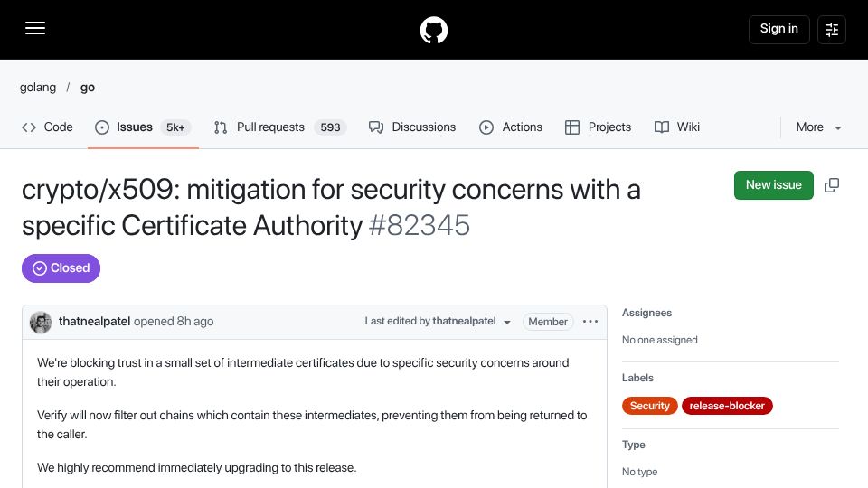The width and height of the screenshot is (868, 488).
Task: Open the thatnealpatel author profile link
Action: pyautogui.click(x=94, y=322)
